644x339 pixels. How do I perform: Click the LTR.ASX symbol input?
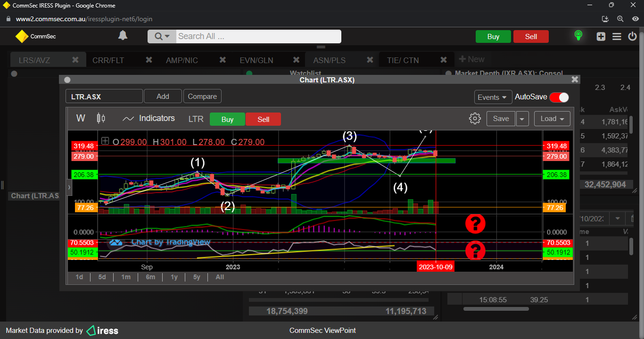[x=104, y=97]
